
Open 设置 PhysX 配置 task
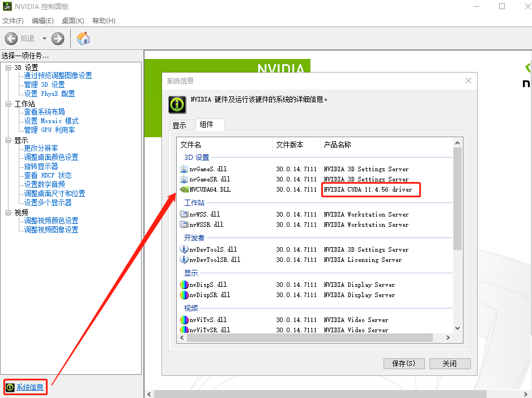49,94
